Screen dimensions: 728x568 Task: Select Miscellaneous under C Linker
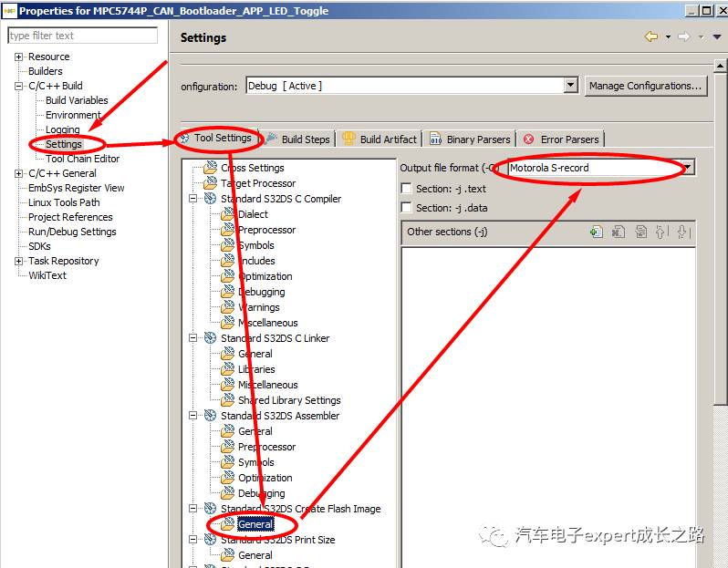268,385
